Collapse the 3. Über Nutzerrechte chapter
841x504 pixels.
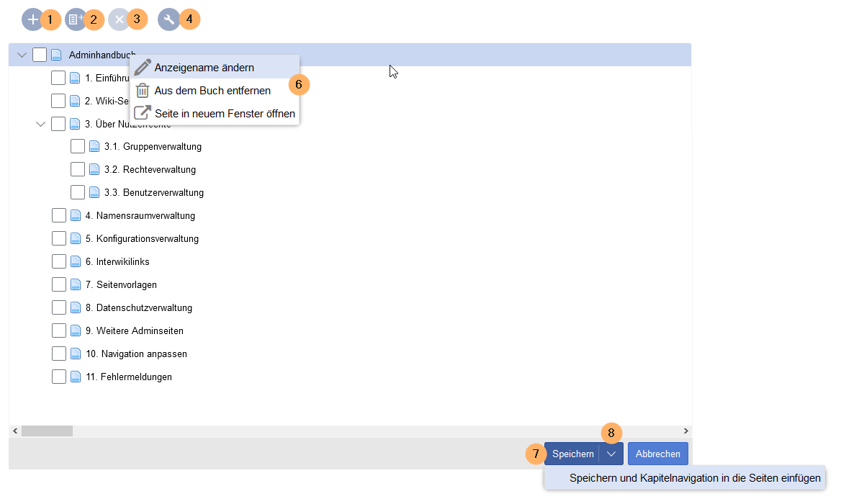click(40, 124)
